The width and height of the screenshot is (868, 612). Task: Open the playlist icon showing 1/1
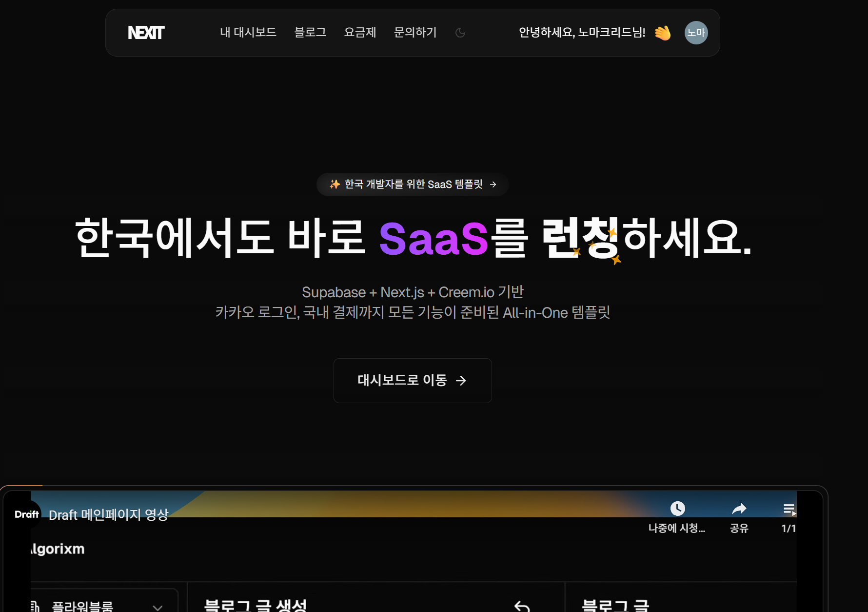click(x=790, y=508)
